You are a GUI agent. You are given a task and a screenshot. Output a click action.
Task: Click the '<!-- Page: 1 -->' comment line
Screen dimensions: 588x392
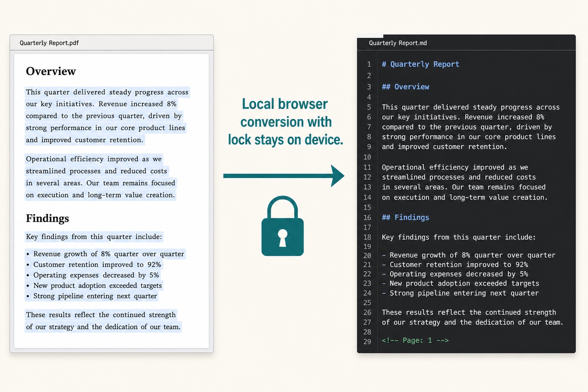coord(415,341)
